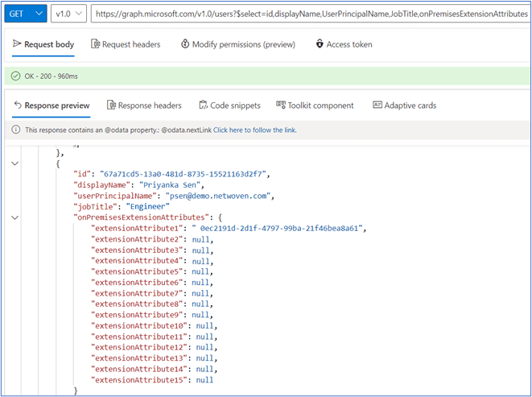Click the Request body arrow icon
Image resolution: width=532 pixels, height=397 pixels.
coord(17,43)
